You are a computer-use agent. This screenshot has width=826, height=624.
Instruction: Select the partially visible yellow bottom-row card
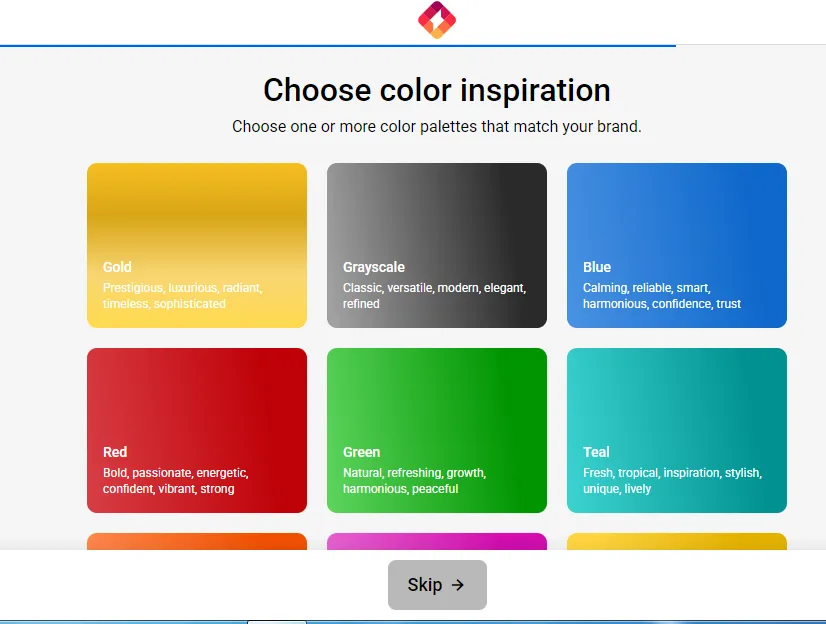pyautogui.click(x=677, y=541)
